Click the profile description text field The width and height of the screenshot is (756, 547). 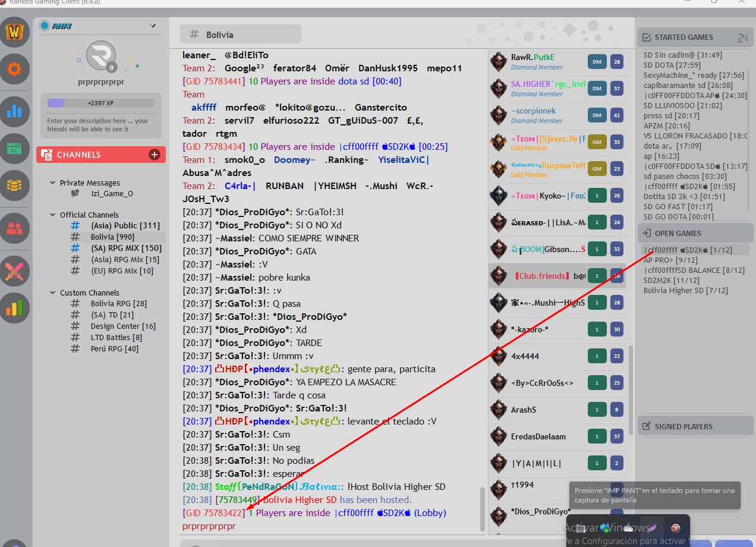pyautogui.click(x=100, y=125)
